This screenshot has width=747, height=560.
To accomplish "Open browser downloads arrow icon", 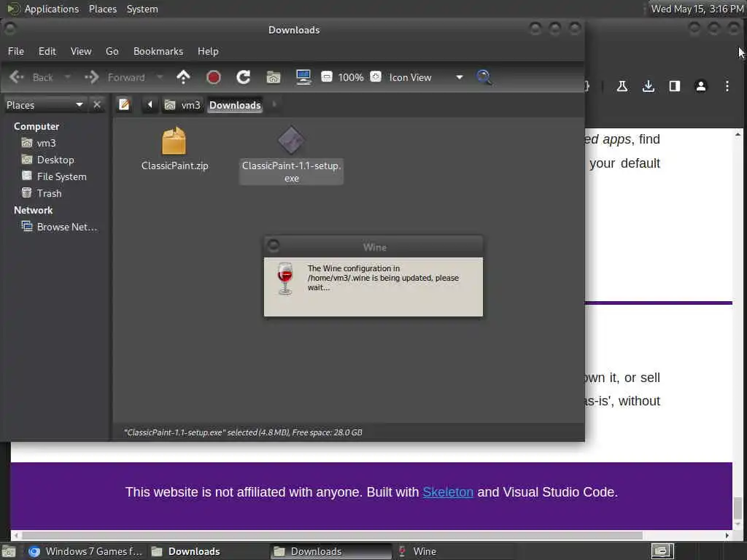I will 649,86.
